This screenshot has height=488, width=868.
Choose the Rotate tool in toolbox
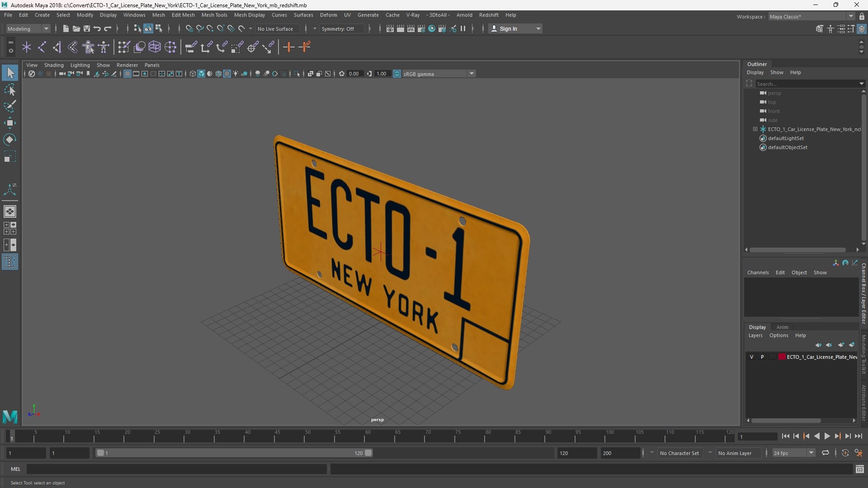10,140
